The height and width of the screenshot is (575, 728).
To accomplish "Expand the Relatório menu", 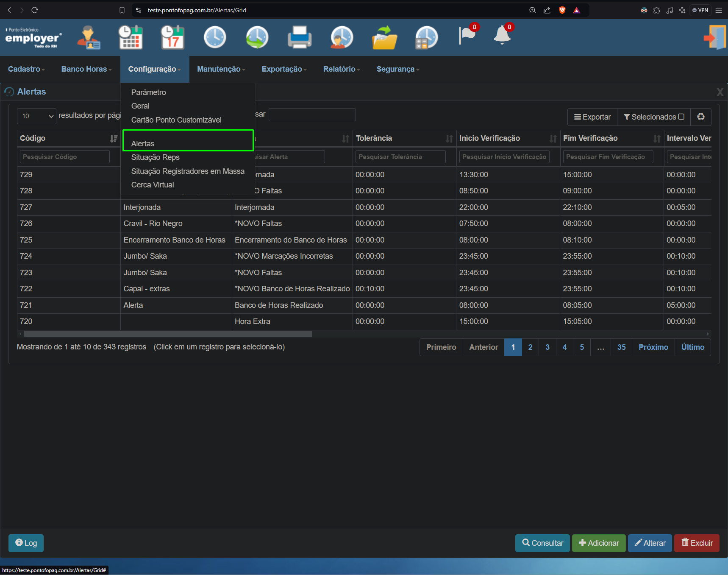I will (x=342, y=69).
